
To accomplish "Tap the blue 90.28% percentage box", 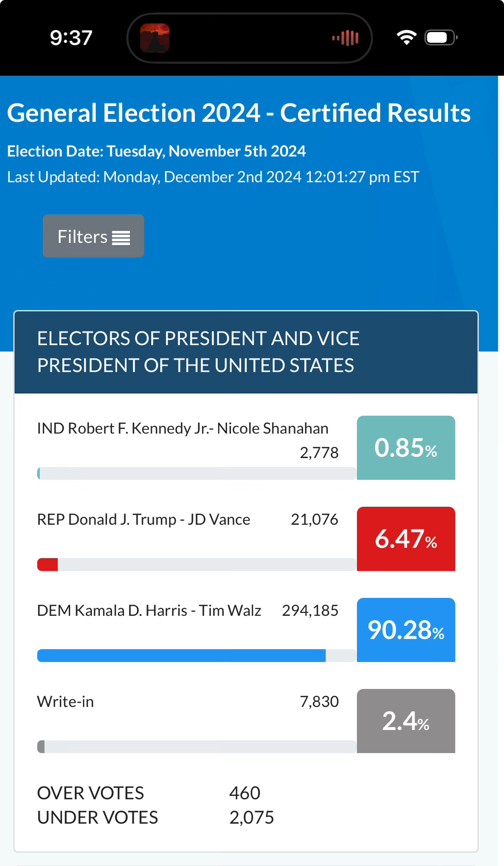I will click(406, 630).
